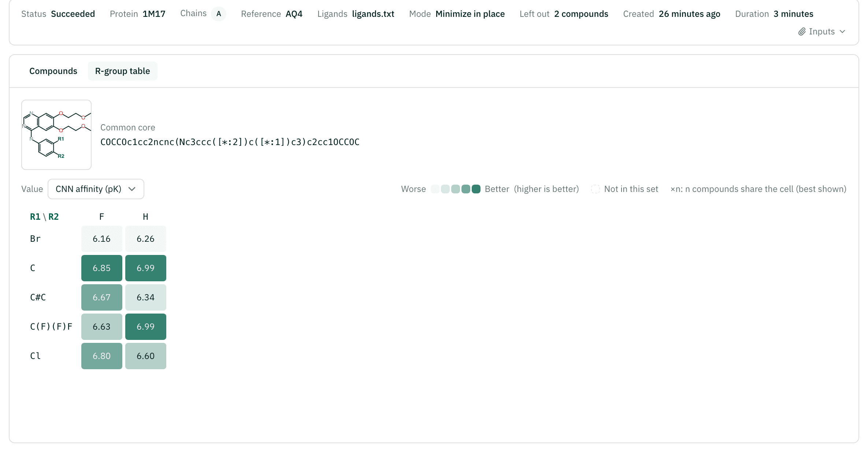Image resolution: width=868 pixels, height=452 pixels.
Task: Click the C#C / F cell 6.67
Action: coord(102,297)
